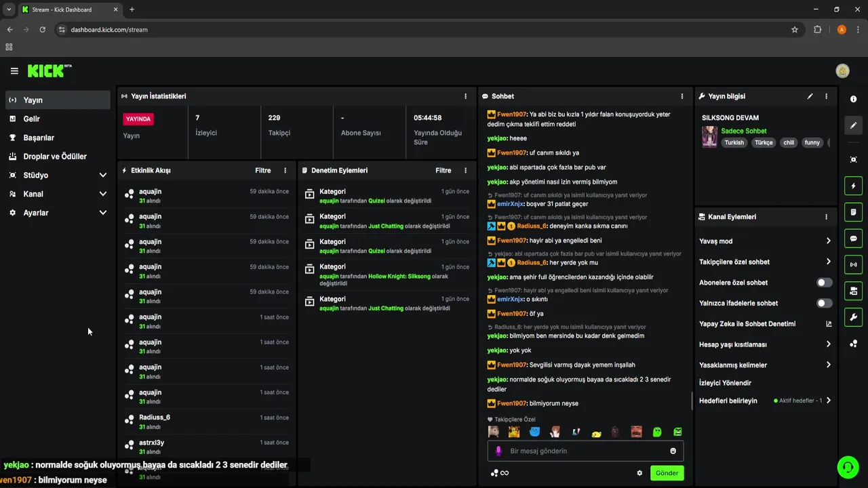The image size is (868, 488).
Task: Insert the fire emote
Action: (514, 432)
